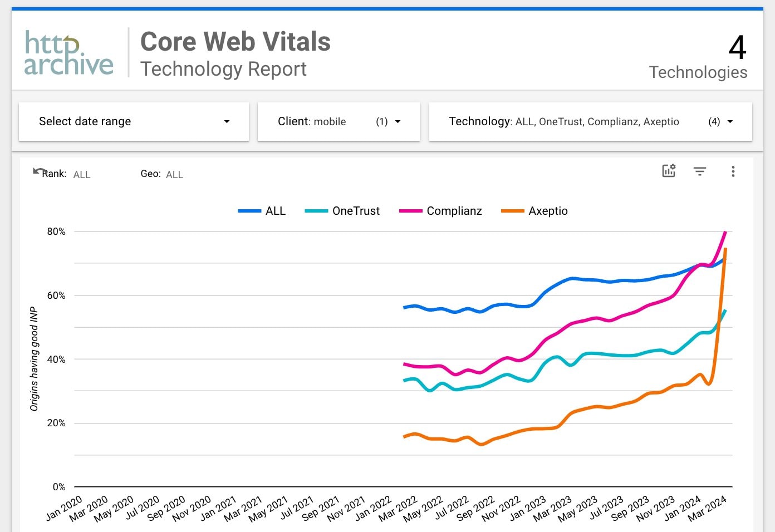Open the chart explore/edit icon

coord(669,171)
